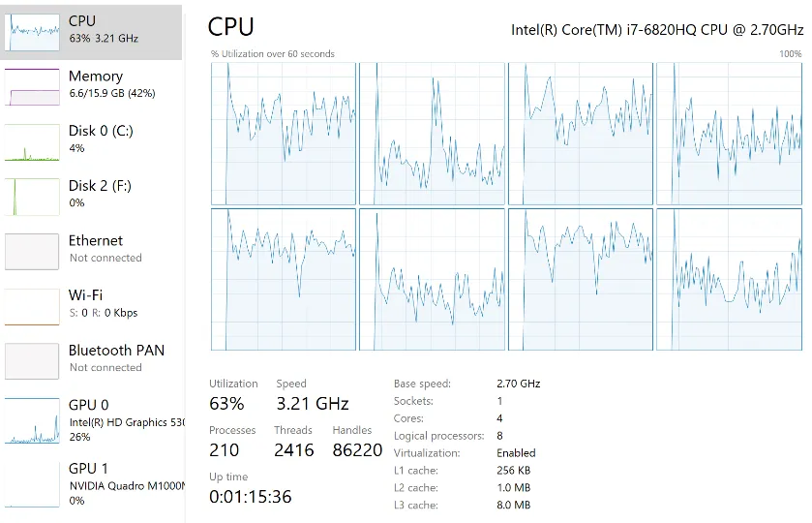Select the top-right logical processor graph
This screenshot has height=523, width=812.
[729, 134]
